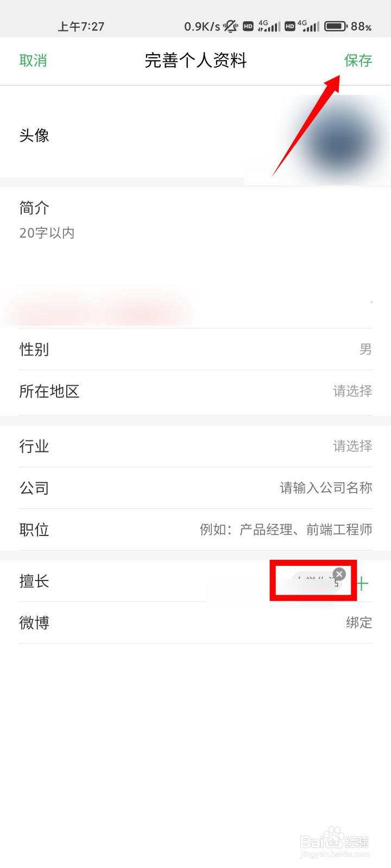Tap the first HD signal icon
Screen dimensions: 391x868
pos(248,26)
